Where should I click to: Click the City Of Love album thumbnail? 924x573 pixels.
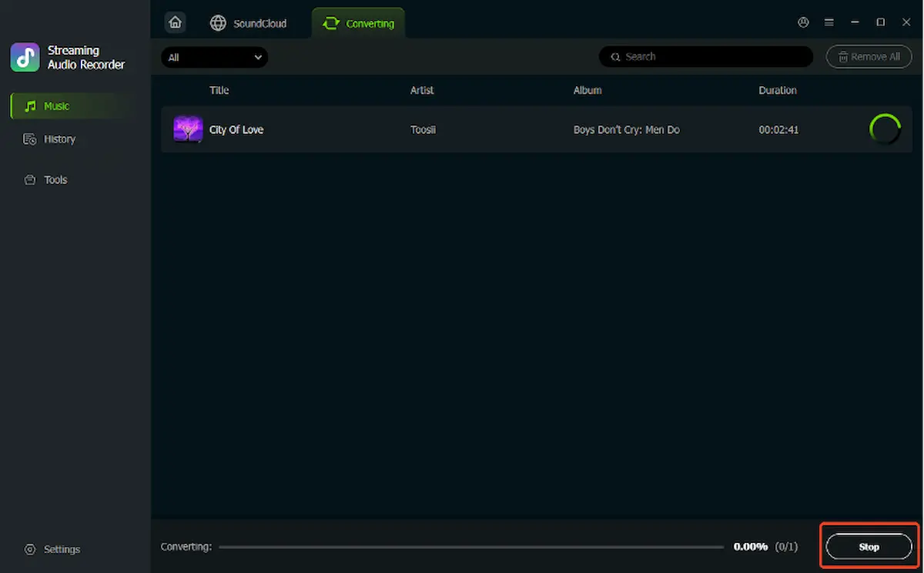[x=188, y=129]
